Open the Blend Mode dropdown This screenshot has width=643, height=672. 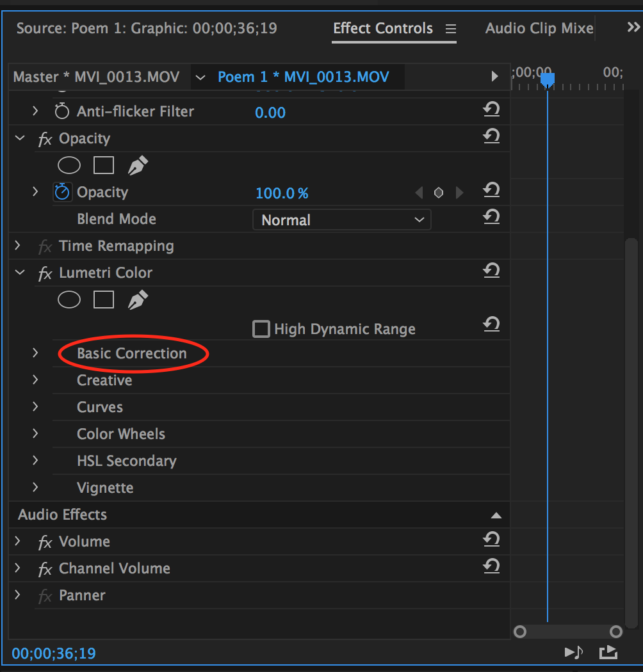point(342,220)
